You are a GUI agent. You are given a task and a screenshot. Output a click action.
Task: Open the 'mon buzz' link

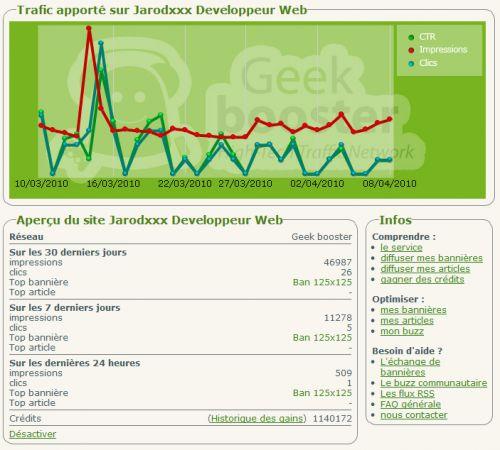[x=402, y=331]
